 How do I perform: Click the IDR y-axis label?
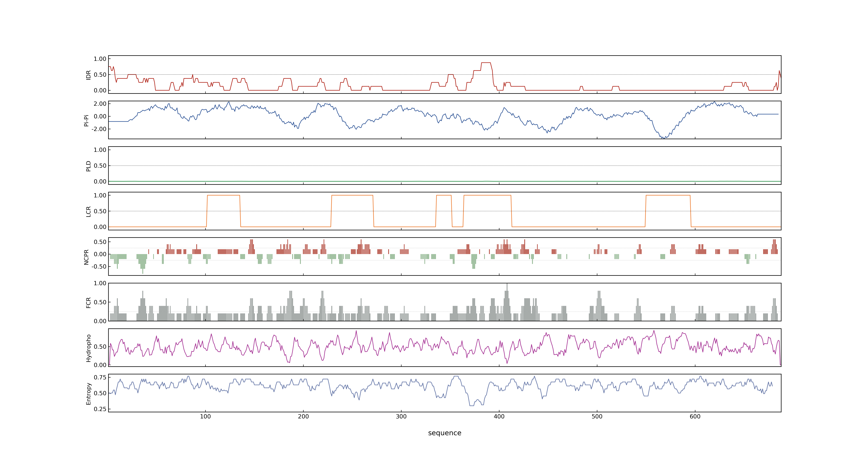(x=88, y=75)
